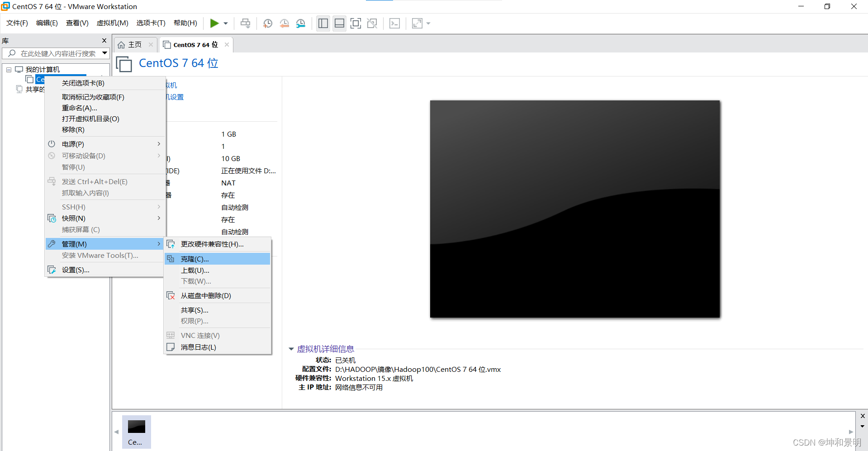Click the enter full screen icon

point(356,24)
